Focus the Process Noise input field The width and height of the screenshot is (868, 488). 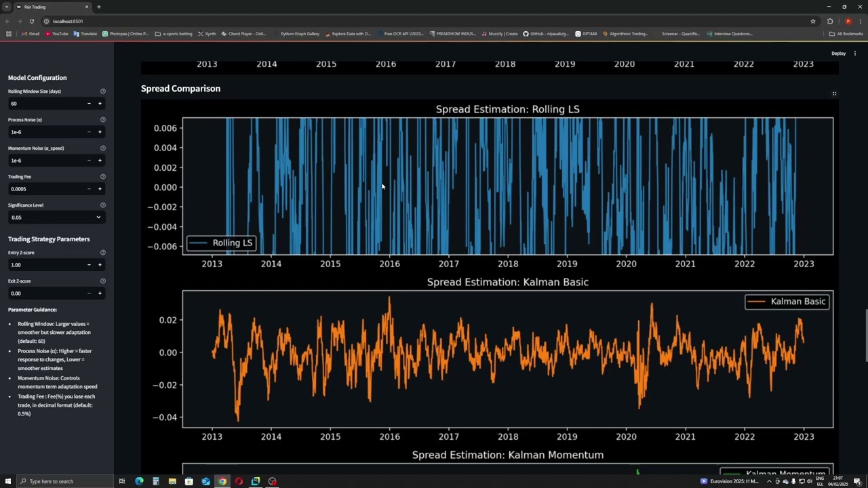pyautogui.click(x=45, y=132)
